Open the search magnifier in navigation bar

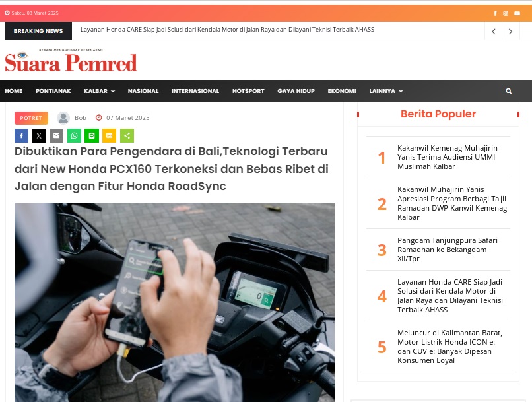[509, 91]
